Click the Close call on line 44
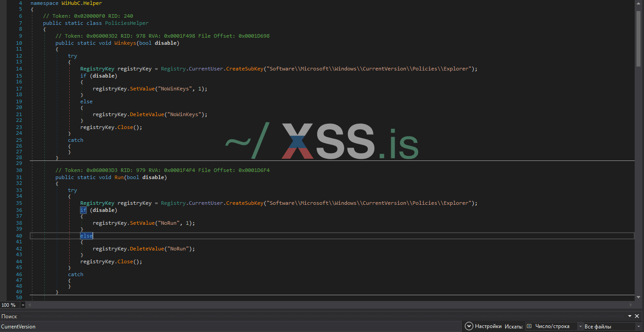The width and height of the screenshot is (644, 332). click(x=125, y=262)
